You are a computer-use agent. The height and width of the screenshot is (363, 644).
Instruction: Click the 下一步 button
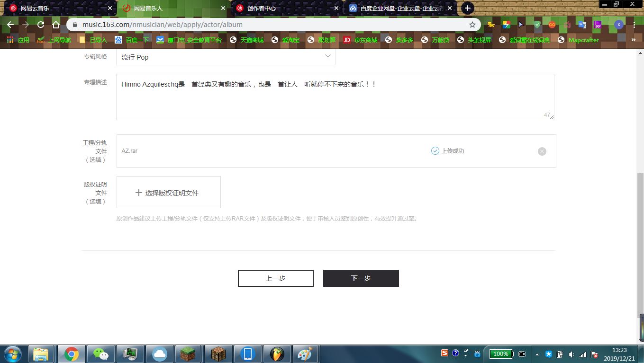click(361, 278)
